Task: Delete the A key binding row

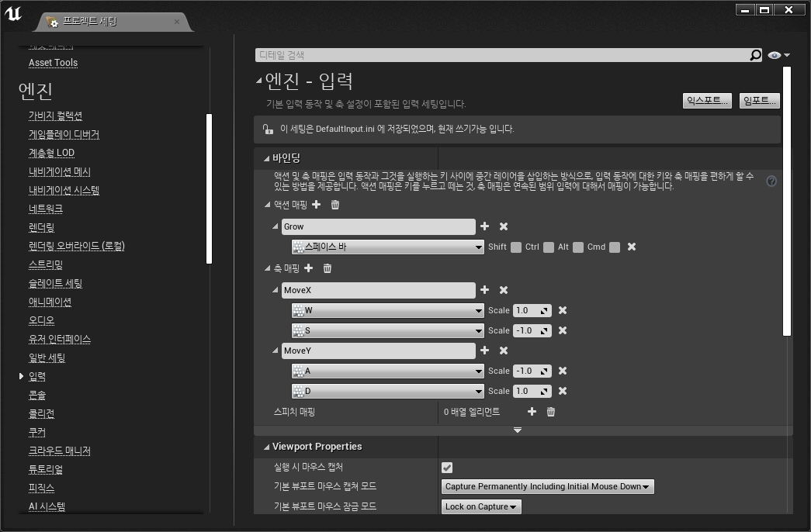Action: click(563, 371)
